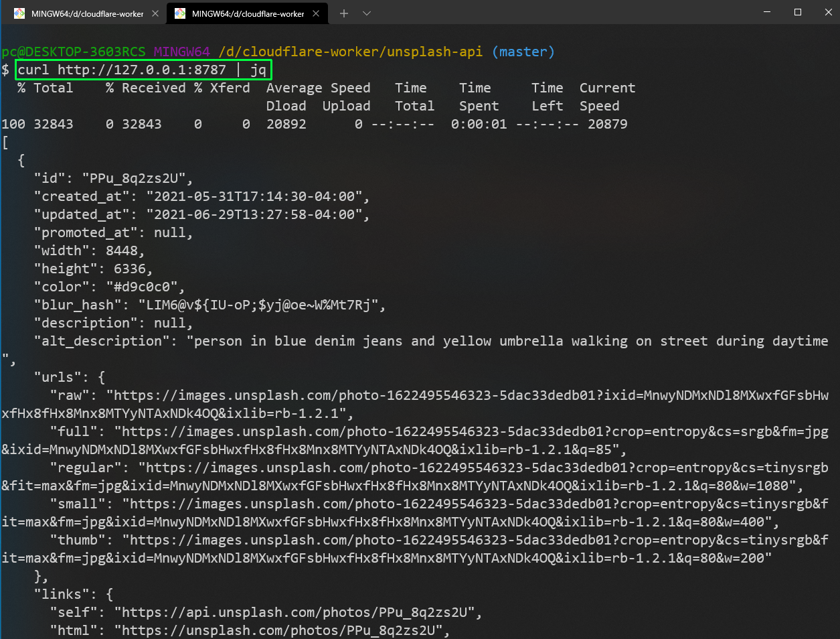The width and height of the screenshot is (840, 639).
Task: Click the pc@DESKTOP-3603RCS prompt text
Action: click(x=74, y=52)
